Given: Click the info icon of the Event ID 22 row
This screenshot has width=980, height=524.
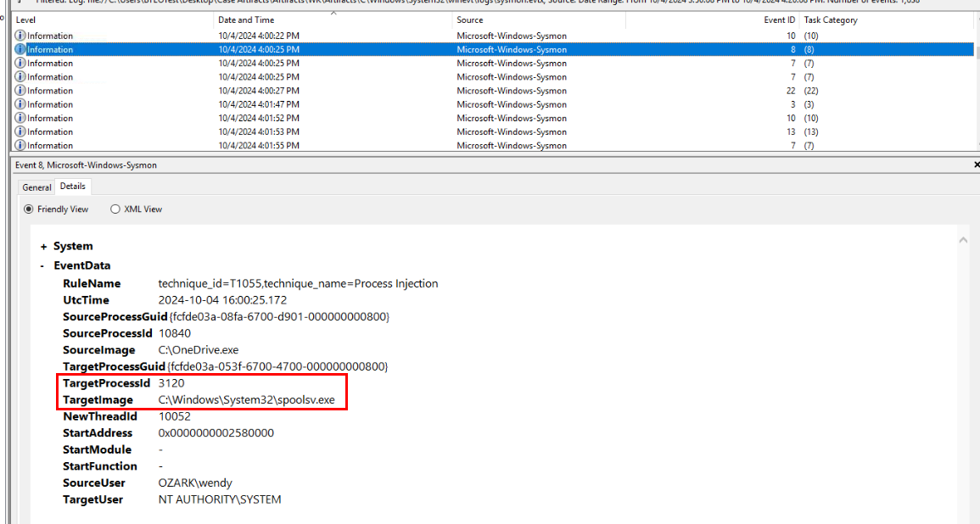Looking at the screenshot, I should click(x=20, y=91).
